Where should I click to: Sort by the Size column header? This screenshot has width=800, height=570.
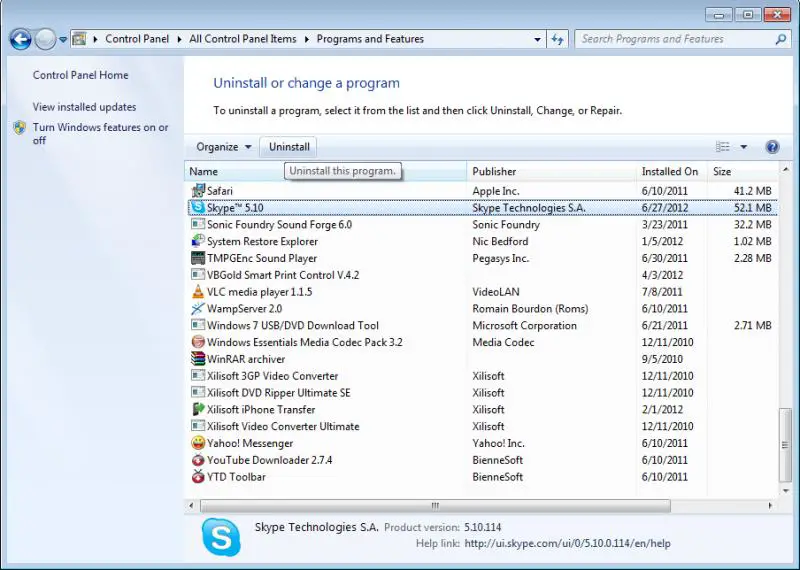pos(742,171)
